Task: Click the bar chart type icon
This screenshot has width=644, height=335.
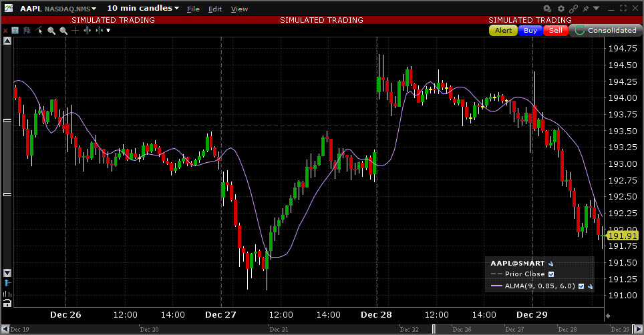Action: 27,30
